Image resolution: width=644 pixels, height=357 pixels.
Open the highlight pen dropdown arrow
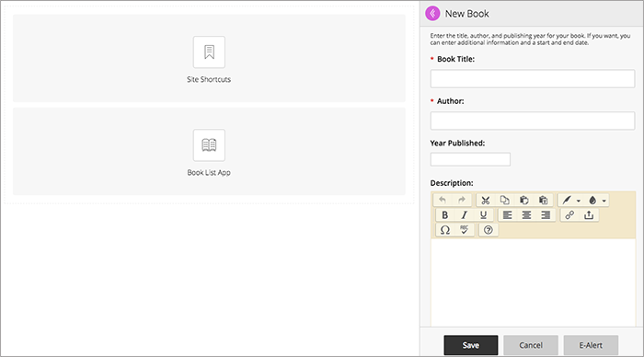click(x=579, y=201)
